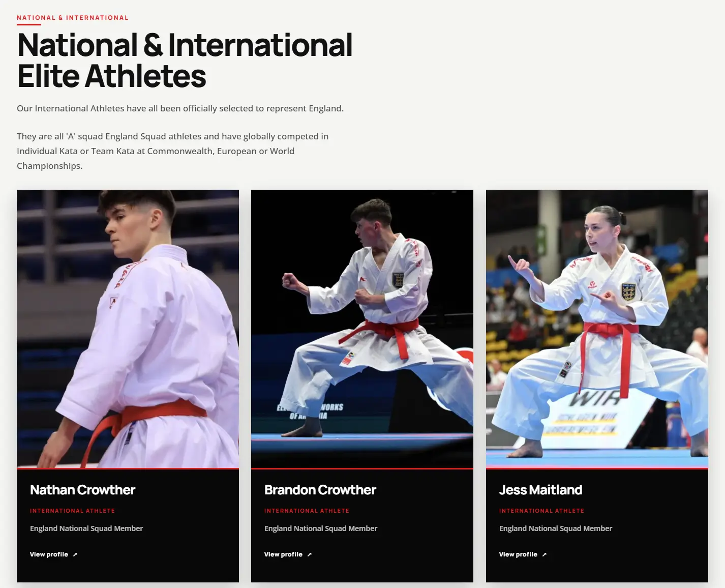This screenshot has height=588, width=725.
Task: Click the sentence about representing England
Action: [180, 108]
